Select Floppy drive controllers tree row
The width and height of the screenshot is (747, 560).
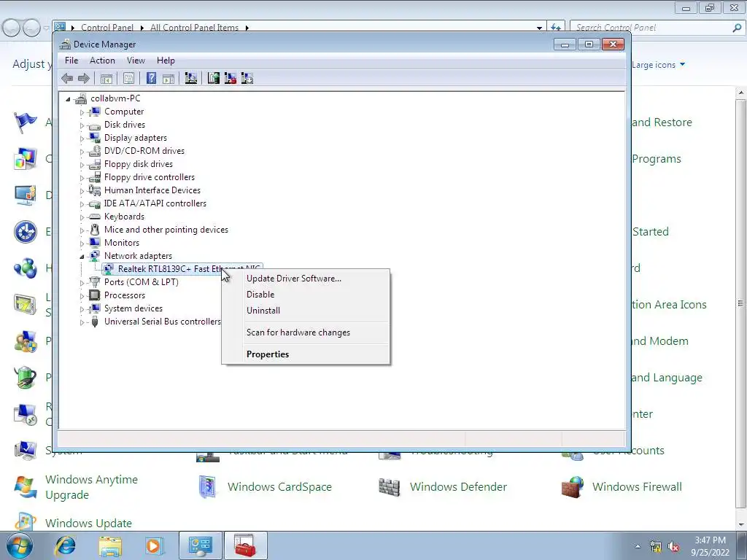pyautogui.click(x=150, y=177)
